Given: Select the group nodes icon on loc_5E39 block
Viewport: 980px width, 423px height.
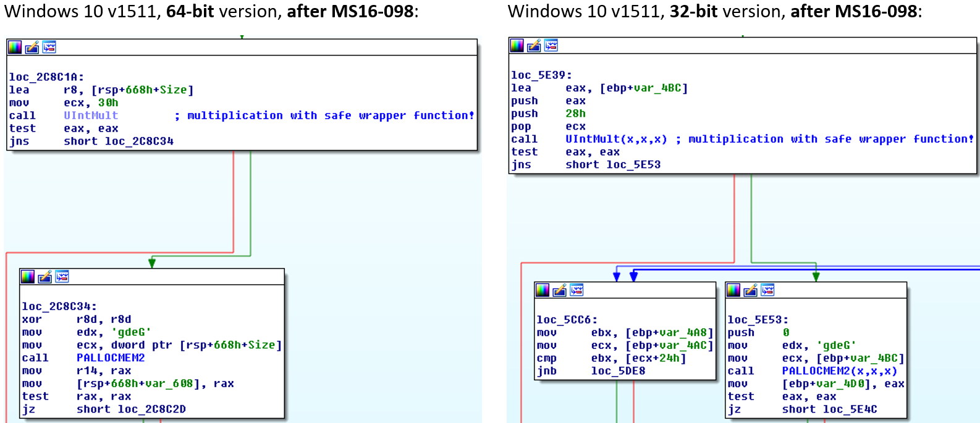Looking at the screenshot, I should pyautogui.click(x=551, y=45).
